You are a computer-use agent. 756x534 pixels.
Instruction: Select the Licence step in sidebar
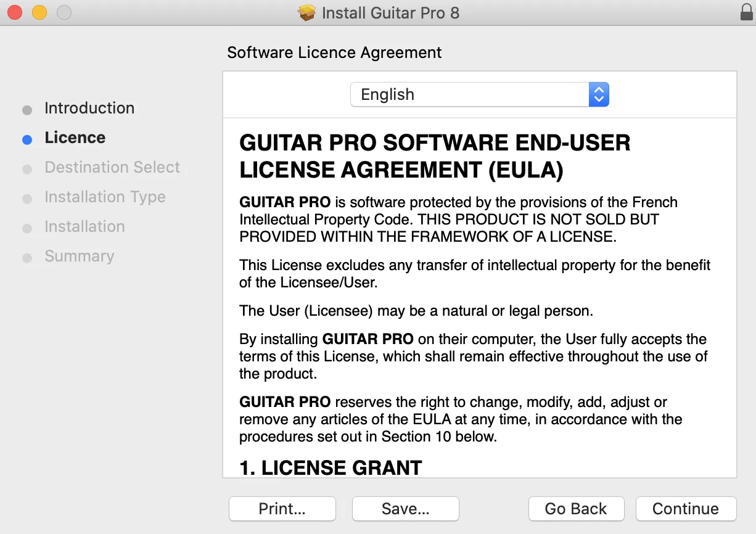(75, 138)
